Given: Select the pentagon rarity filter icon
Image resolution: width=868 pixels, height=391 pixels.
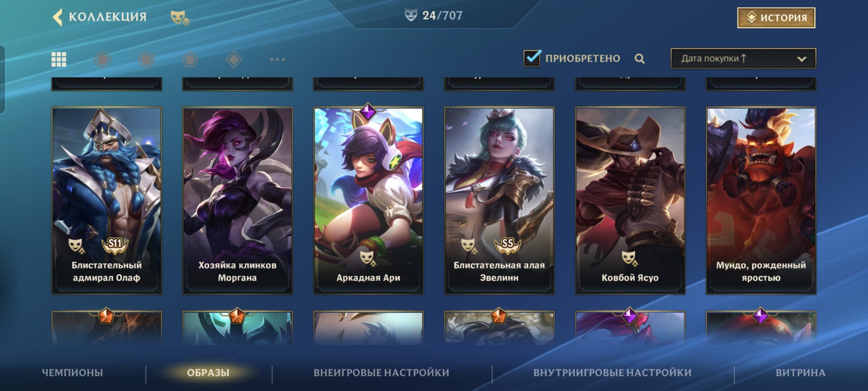Looking at the screenshot, I should click(x=190, y=59).
